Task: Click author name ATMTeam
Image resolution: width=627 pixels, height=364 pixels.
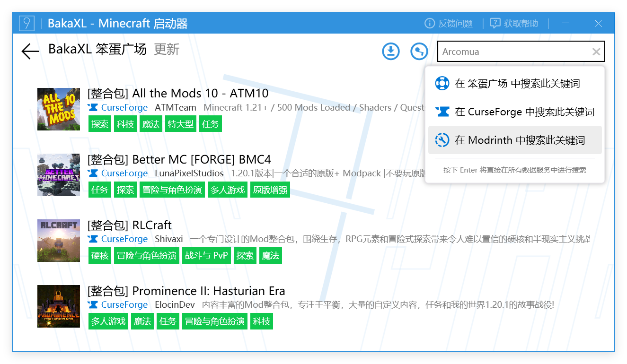Action: coord(176,108)
